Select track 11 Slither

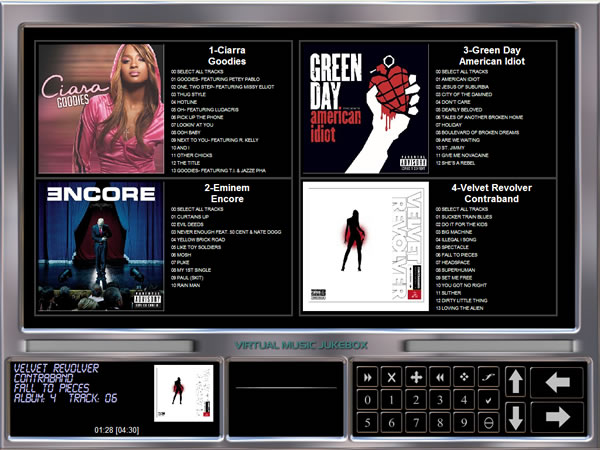[448, 293]
